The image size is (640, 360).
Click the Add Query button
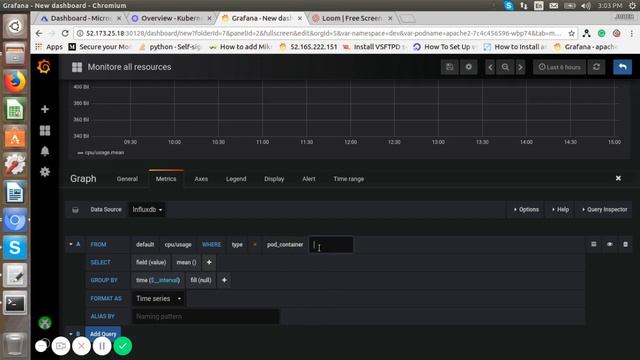click(103, 333)
